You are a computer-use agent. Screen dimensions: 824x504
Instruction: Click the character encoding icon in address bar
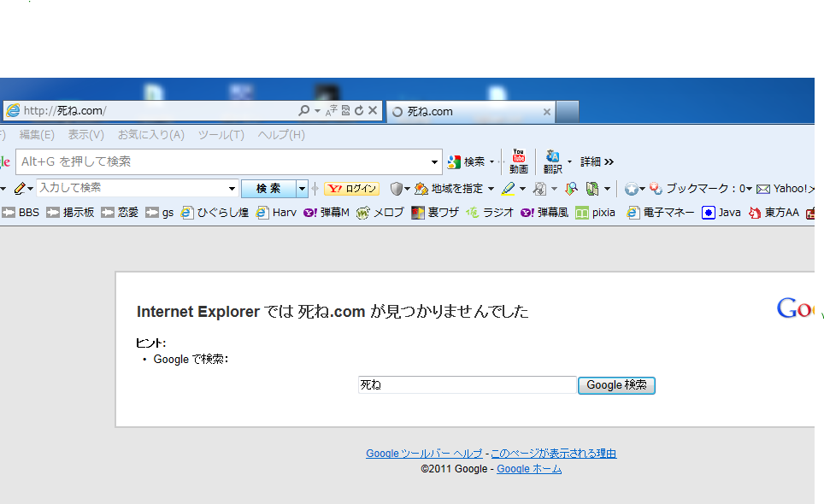point(331,110)
